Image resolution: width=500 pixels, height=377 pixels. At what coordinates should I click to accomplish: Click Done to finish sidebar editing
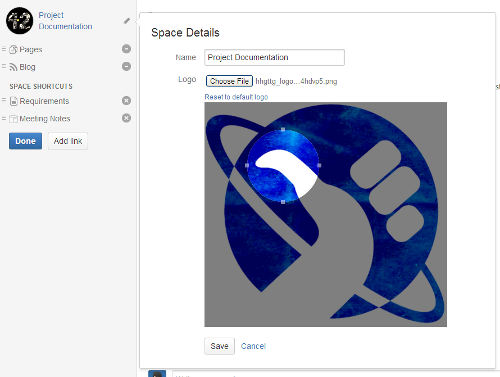25,141
